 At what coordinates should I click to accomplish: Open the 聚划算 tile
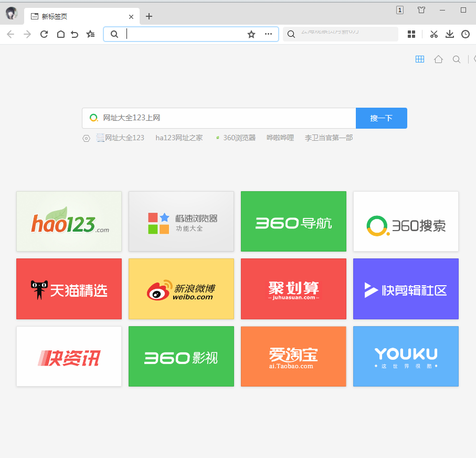pyautogui.click(x=293, y=289)
